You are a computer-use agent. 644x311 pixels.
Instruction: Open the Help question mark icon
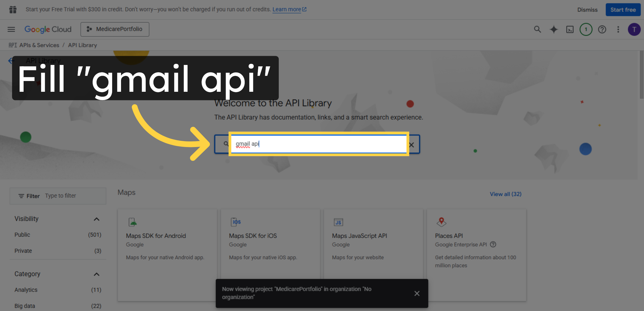602,29
